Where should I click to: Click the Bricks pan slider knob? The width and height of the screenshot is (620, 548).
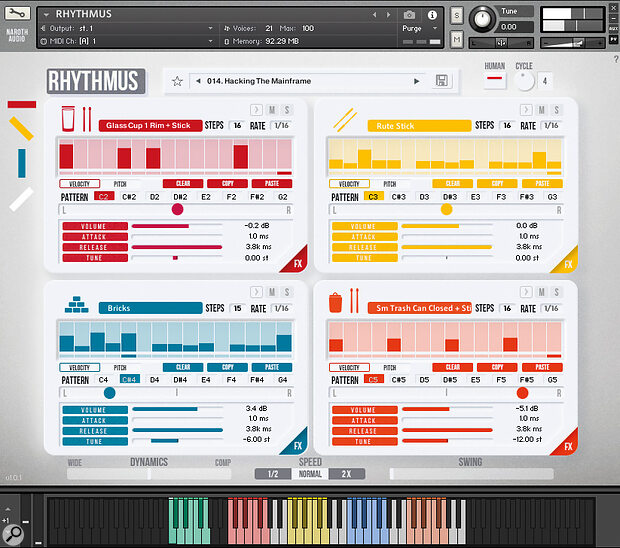pos(110,393)
